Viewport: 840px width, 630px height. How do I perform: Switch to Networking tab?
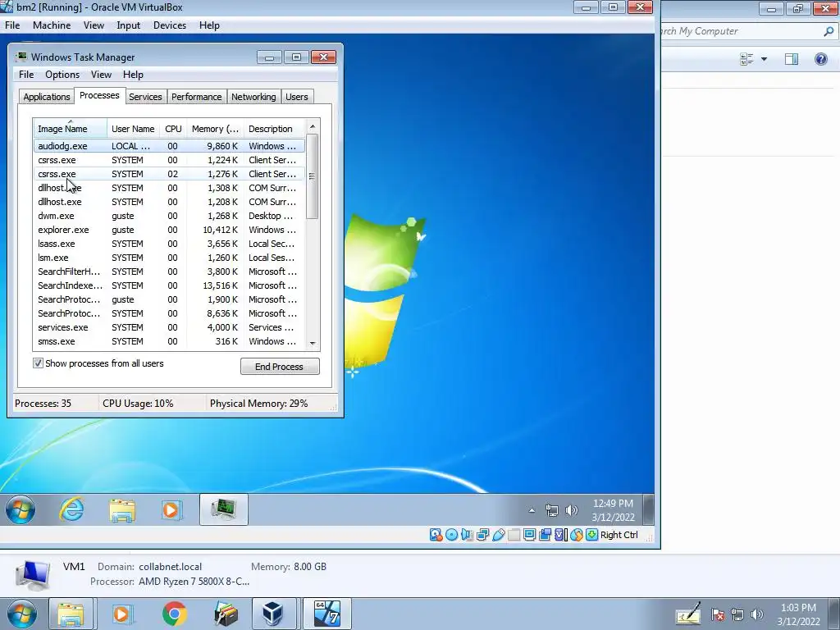point(253,97)
